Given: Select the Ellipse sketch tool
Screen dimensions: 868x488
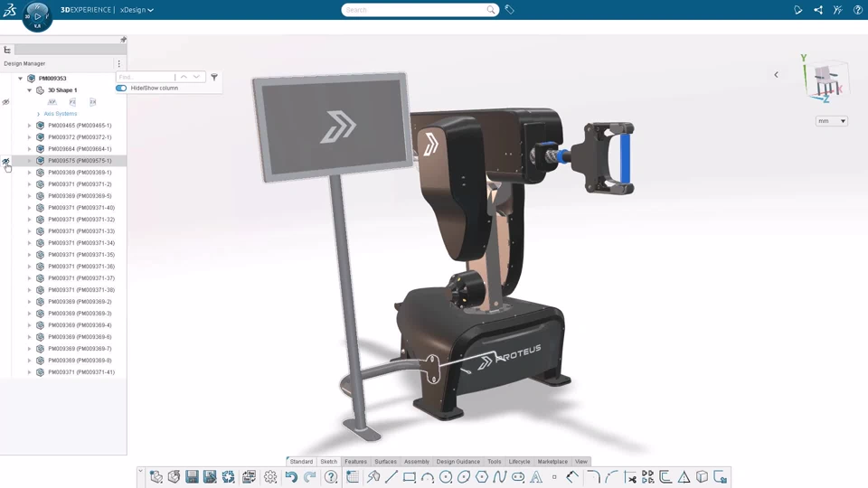Looking at the screenshot, I should pyautogui.click(x=464, y=477).
